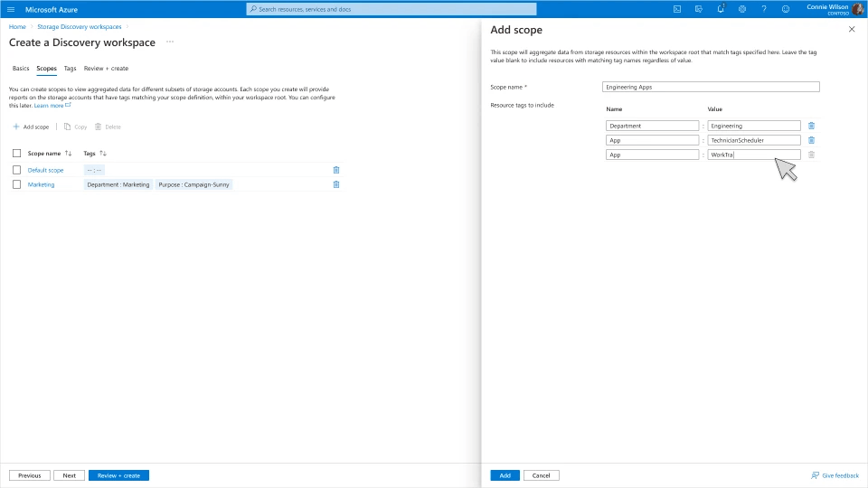Image resolution: width=868 pixels, height=488 pixels.
Task: Open the directory and subscription filter icon
Action: 699,9
